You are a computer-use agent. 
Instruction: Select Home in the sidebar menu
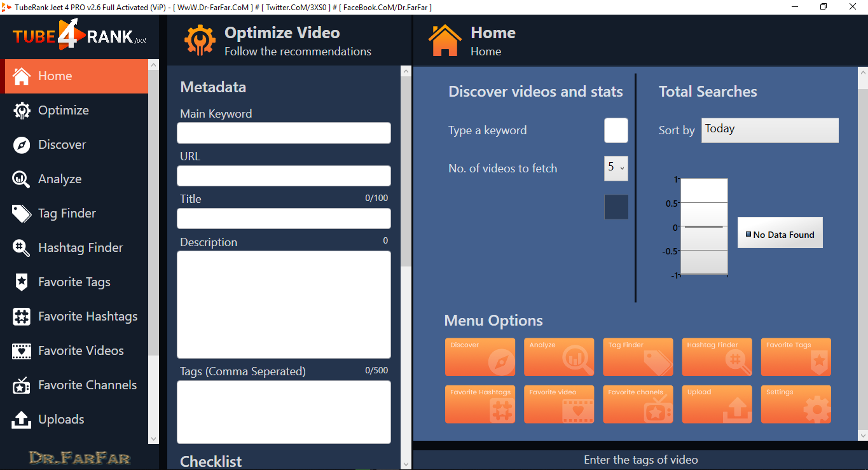pos(74,76)
